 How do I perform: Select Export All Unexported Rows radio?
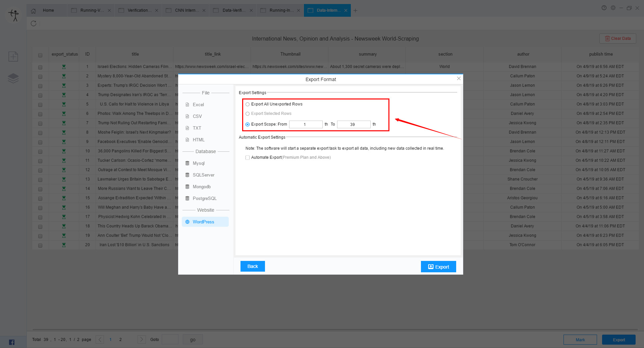248,104
